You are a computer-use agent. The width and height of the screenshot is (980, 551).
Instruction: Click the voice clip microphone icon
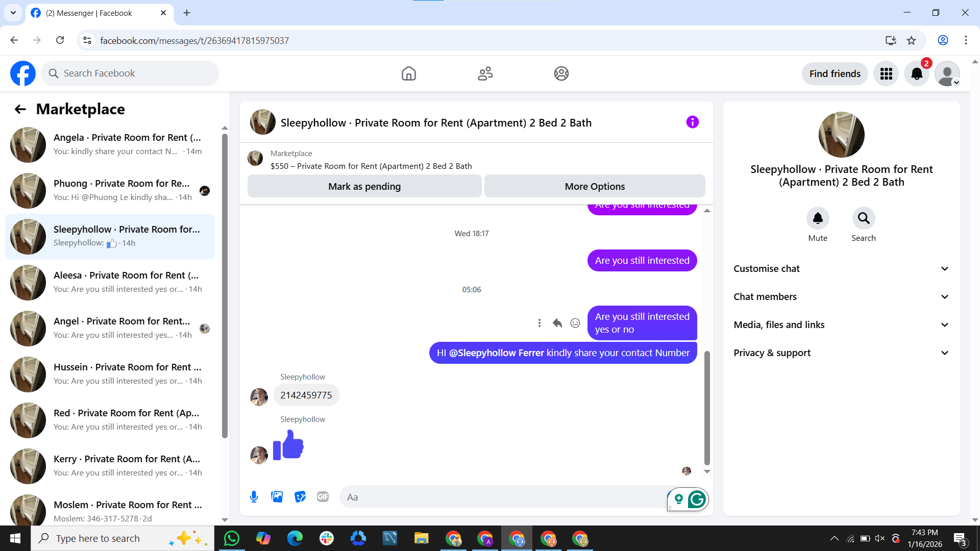pyautogui.click(x=254, y=496)
